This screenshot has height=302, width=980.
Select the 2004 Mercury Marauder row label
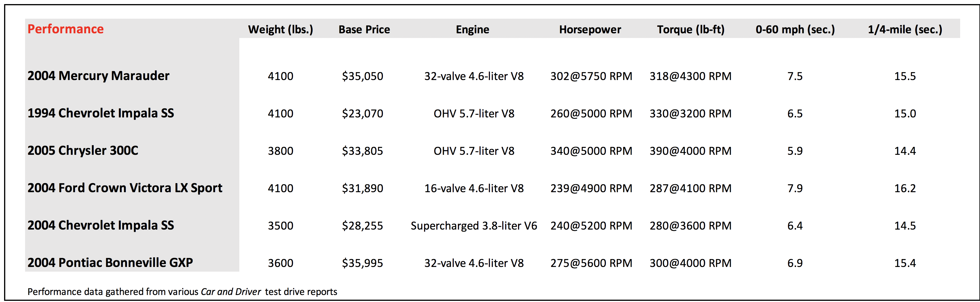click(x=98, y=76)
